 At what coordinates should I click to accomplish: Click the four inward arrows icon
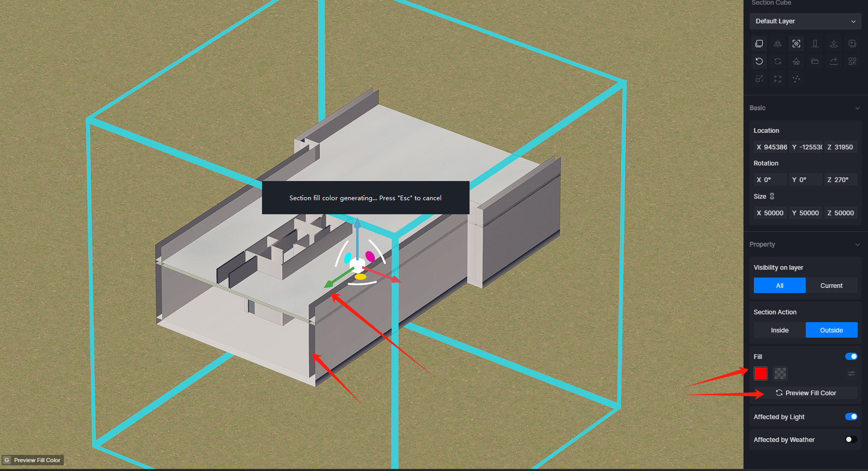click(778, 79)
